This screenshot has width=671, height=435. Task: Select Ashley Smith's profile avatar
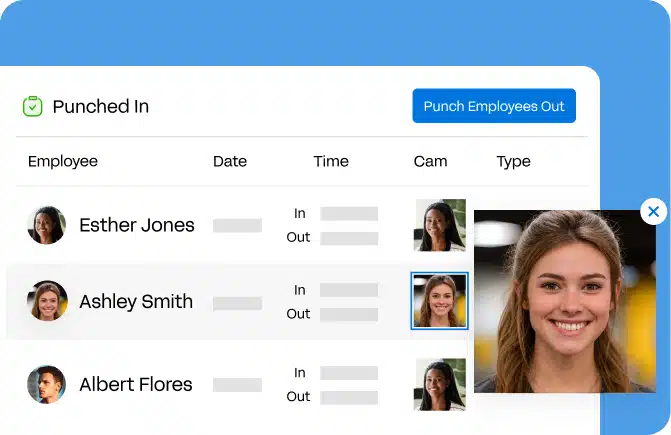coord(46,301)
